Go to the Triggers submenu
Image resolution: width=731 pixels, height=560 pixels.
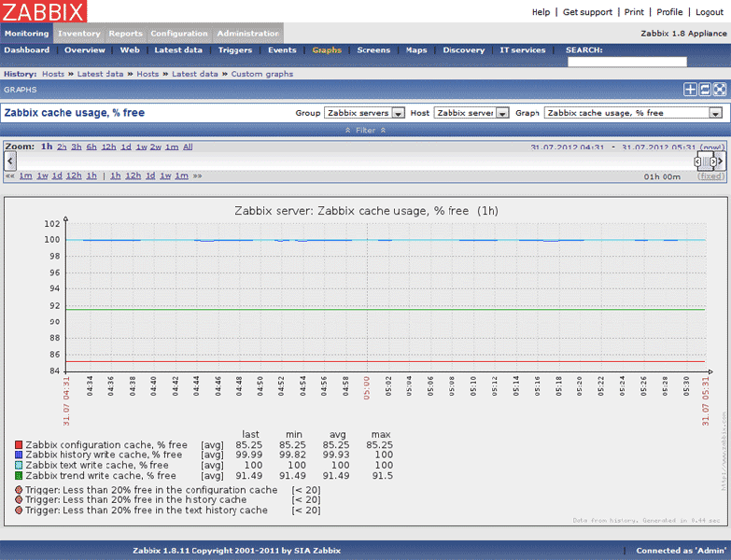click(235, 50)
